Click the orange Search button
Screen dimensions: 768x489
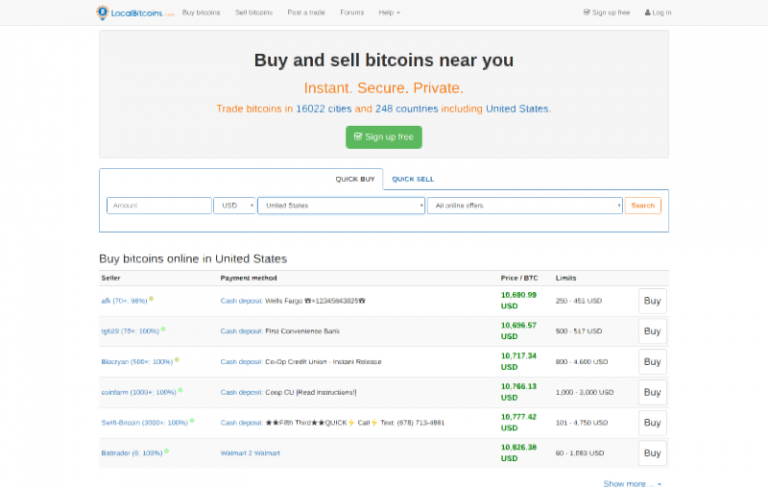tap(643, 206)
